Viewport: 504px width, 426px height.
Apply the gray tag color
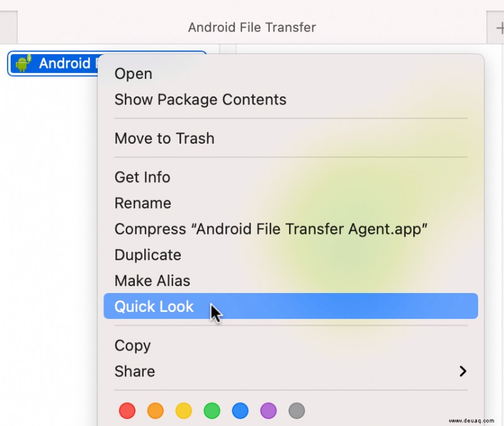coord(297,411)
